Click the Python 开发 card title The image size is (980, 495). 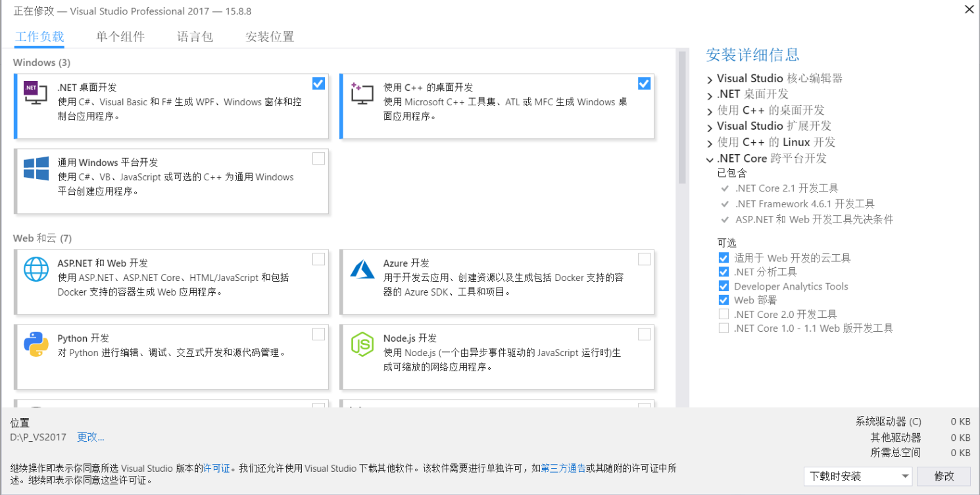click(84, 338)
